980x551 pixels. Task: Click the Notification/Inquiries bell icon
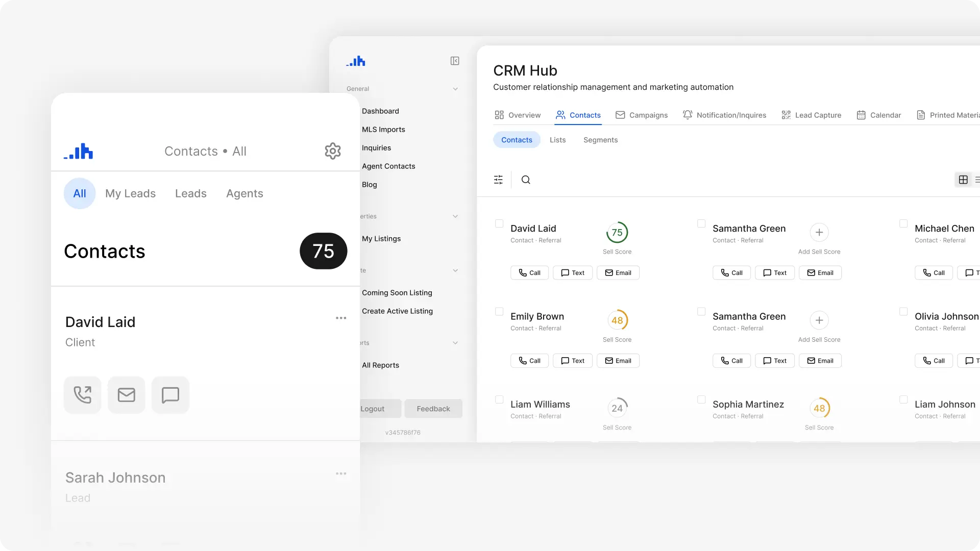tap(688, 115)
